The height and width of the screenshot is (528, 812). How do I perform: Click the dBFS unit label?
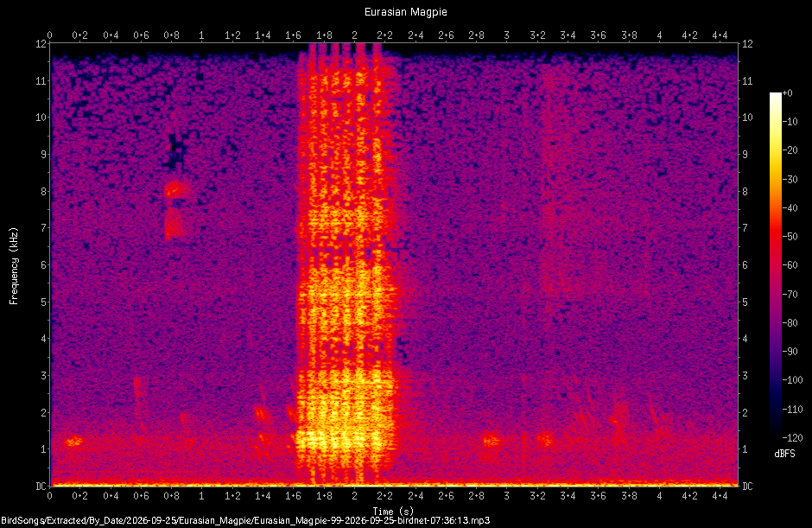coord(784,454)
